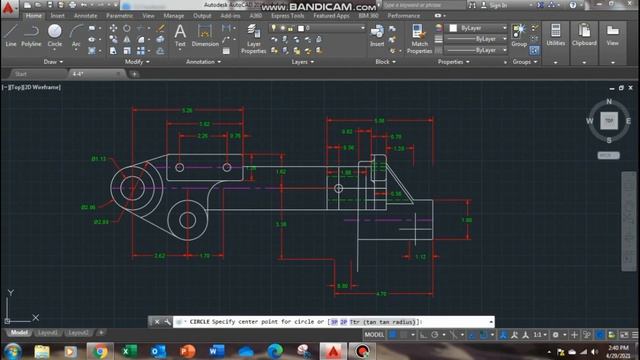
Task: Click the Mirror tool in Modify panel
Action: [127, 40]
